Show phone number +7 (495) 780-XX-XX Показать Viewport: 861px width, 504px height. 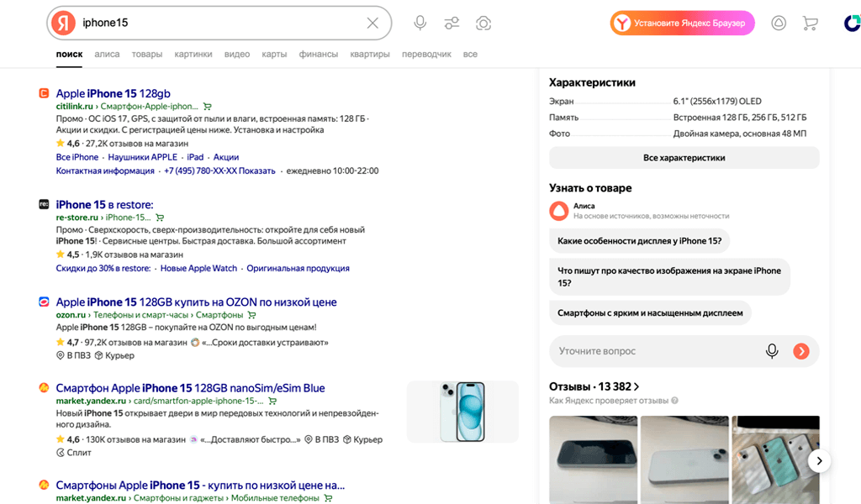click(x=219, y=171)
